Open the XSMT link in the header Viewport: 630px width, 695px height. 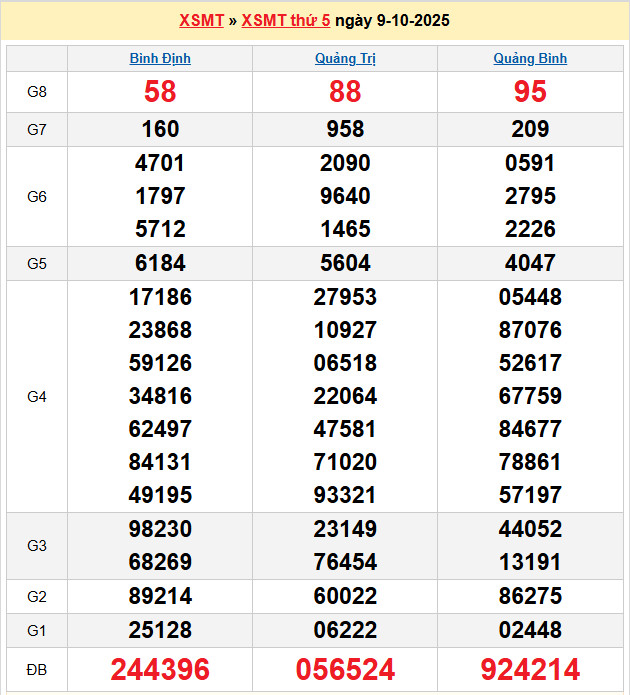201,21
